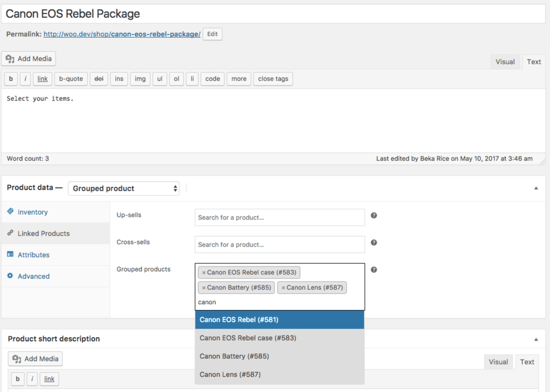
Task: Click the Grouped products help icon
Action: click(373, 270)
